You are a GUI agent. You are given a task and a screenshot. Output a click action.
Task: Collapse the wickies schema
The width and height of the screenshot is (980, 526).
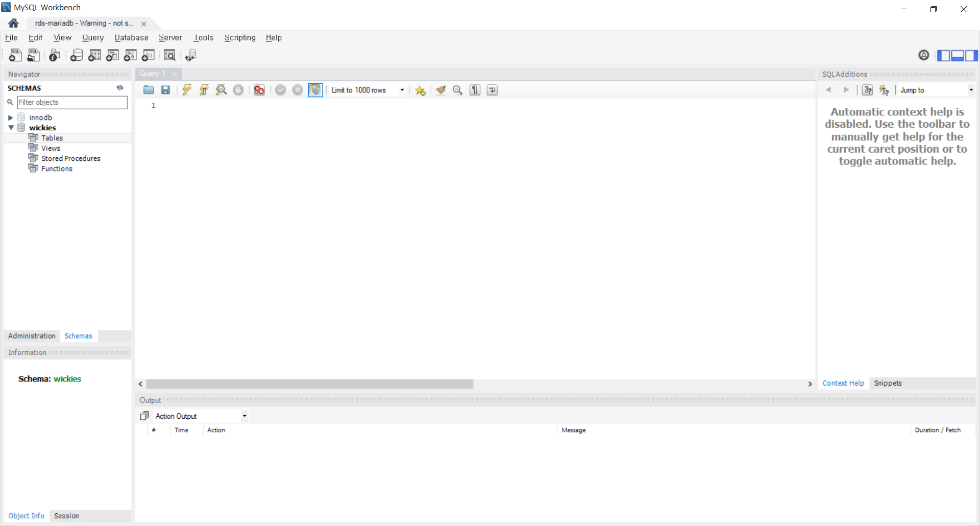pos(11,128)
